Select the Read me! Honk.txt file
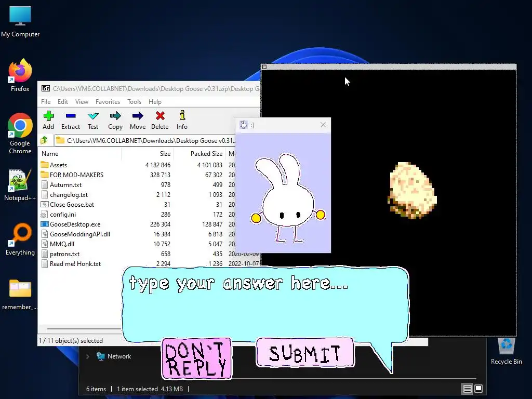Image resolution: width=532 pixels, height=399 pixels. [x=71, y=263]
